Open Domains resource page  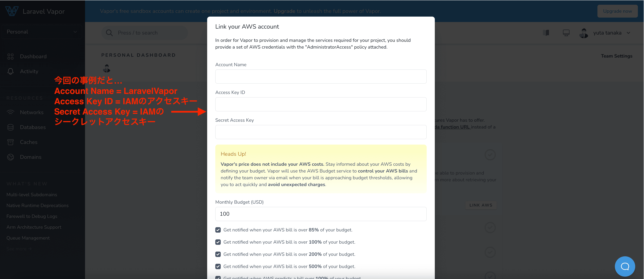coord(31,157)
